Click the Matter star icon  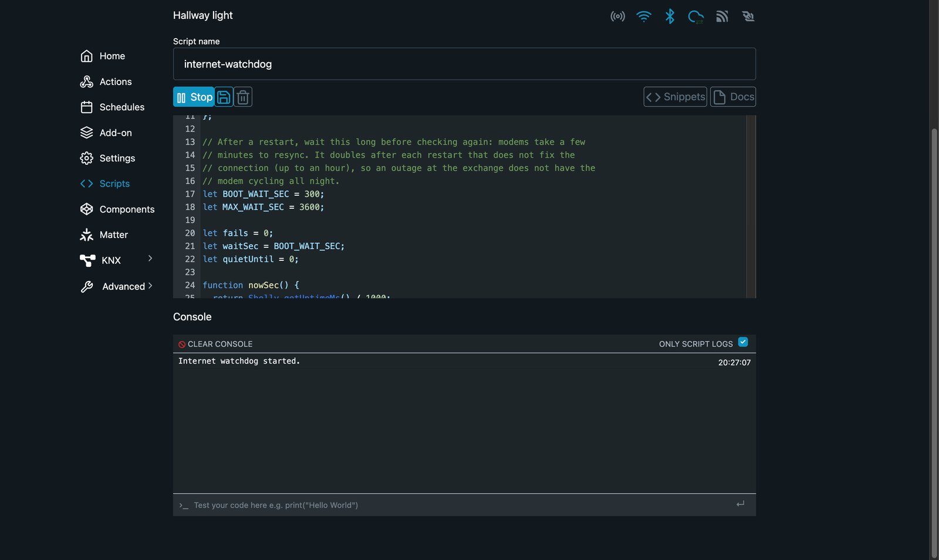[87, 235]
